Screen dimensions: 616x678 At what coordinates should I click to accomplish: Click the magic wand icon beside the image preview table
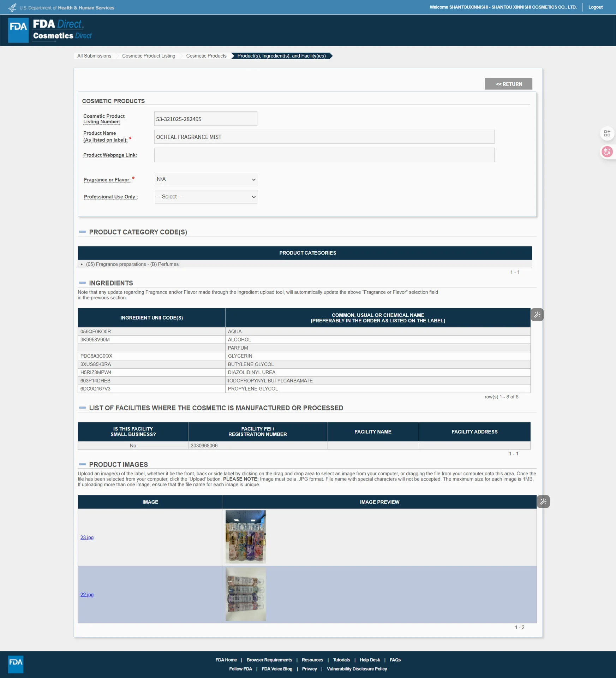(x=543, y=501)
